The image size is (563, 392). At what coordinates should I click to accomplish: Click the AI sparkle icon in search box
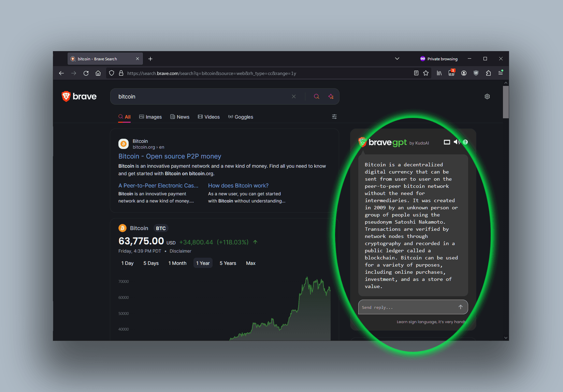pos(331,96)
